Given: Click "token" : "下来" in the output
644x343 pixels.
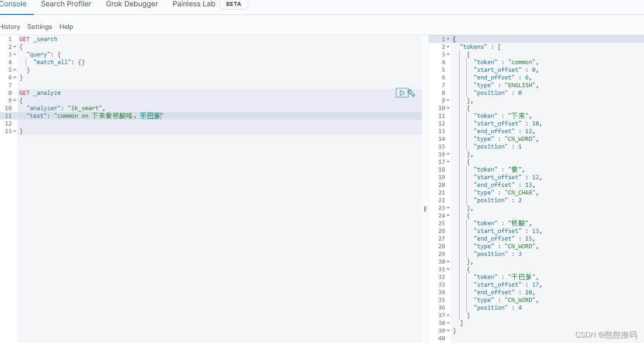Looking at the screenshot, I should click(503, 116).
